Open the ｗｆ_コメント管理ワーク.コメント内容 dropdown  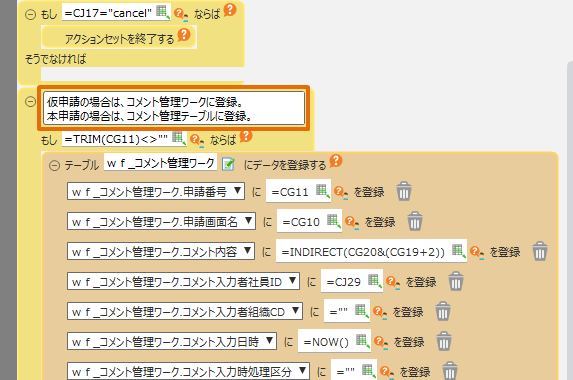(x=161, y=251)
